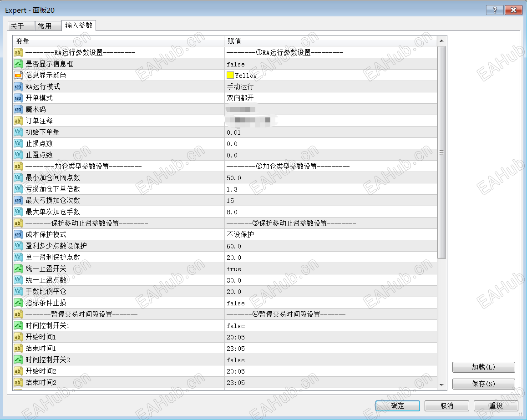The width and height of the screenshot is (527, 420).
Task: Click the bool icon beside 时间控制开关1
Action: [x=18, y=326]
